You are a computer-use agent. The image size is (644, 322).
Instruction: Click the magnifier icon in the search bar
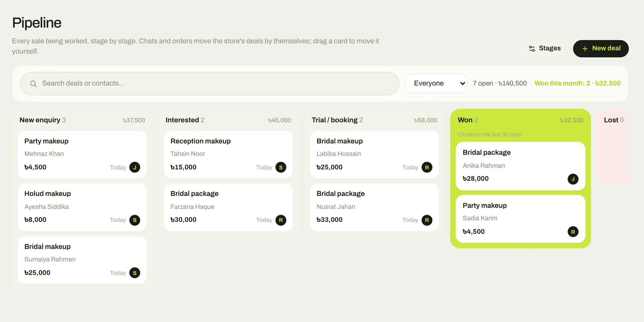[33, 84]
